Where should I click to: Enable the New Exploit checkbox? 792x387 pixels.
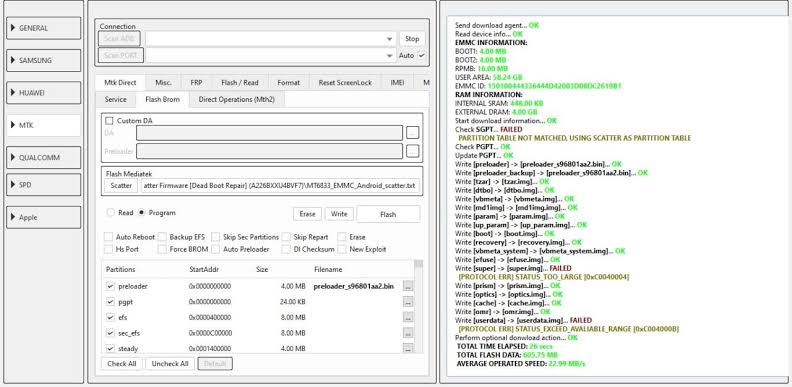click(341, 249)
